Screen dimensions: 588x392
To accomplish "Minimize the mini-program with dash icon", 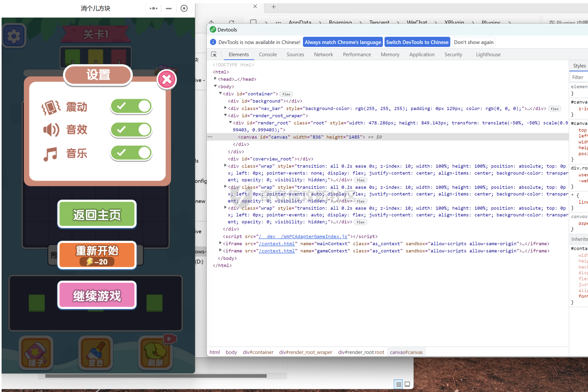I will click(x=169, y=9).
